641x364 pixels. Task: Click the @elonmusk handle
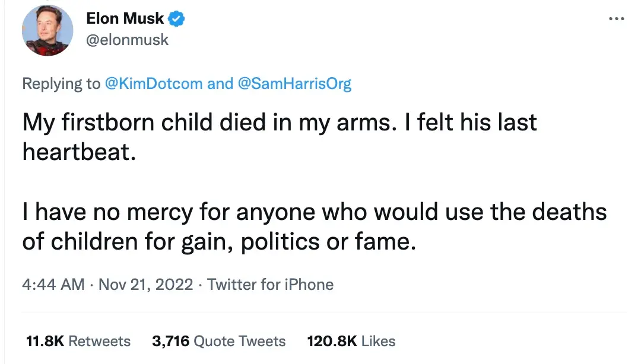tap(128, 40)
